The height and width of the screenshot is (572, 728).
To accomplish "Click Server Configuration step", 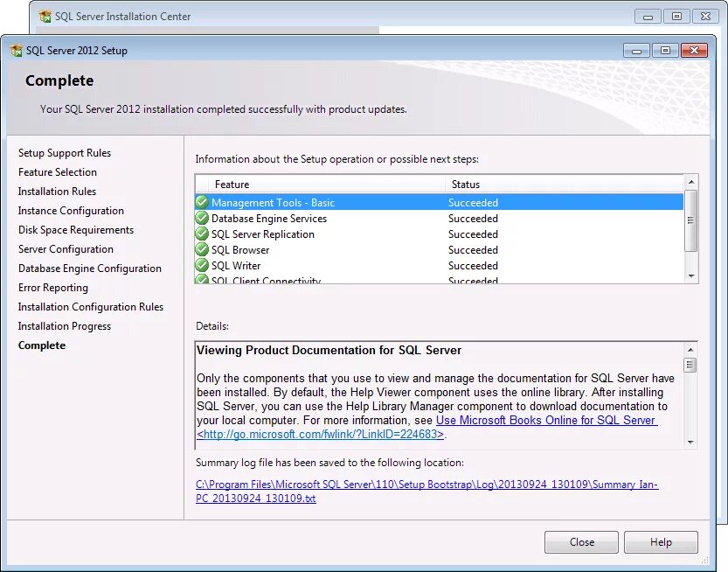I will click(x=66, y=249).
